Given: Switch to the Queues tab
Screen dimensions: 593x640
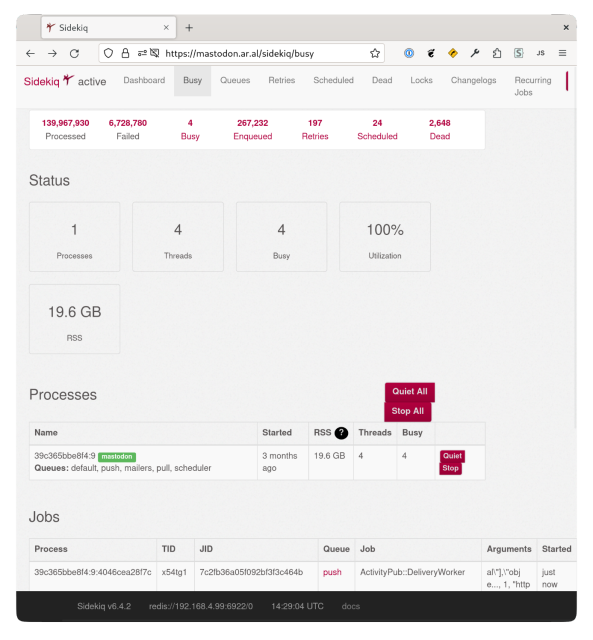Looking at the screenshot, I should click(235, 80).
